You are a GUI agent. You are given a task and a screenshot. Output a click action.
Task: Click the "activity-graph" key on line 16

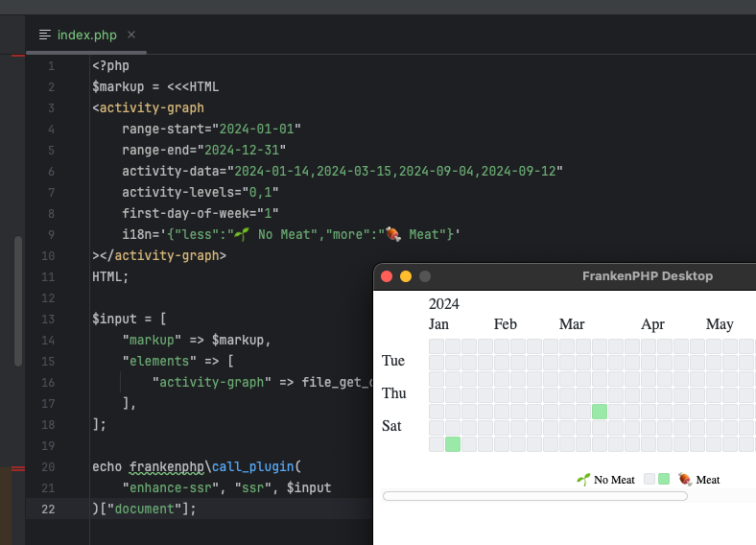(x=212, y=383)
